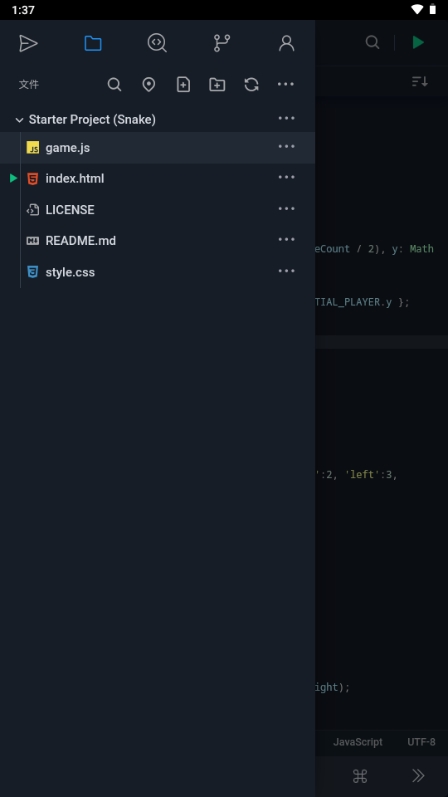This screenshot has height=797, width=448.
Task: Open more options for game.js
Action: [x=286, y=147]
